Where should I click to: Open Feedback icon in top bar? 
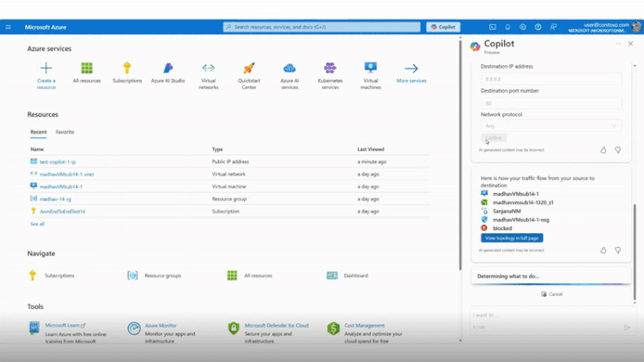point(553,27)
